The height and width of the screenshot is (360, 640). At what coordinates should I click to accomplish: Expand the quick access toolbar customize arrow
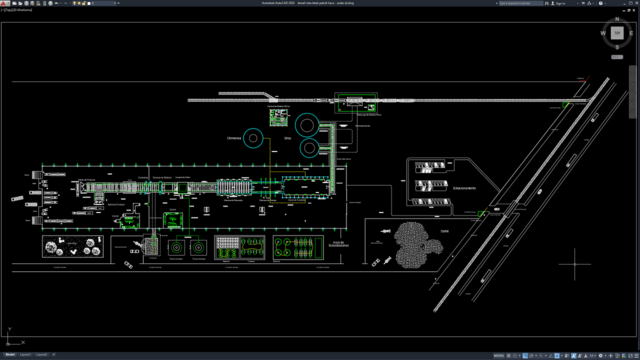point(118,3)
